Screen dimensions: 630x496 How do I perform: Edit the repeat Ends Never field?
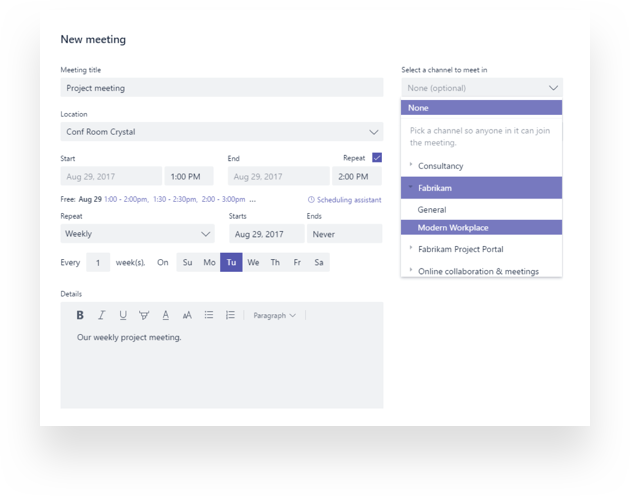[344, 234]
